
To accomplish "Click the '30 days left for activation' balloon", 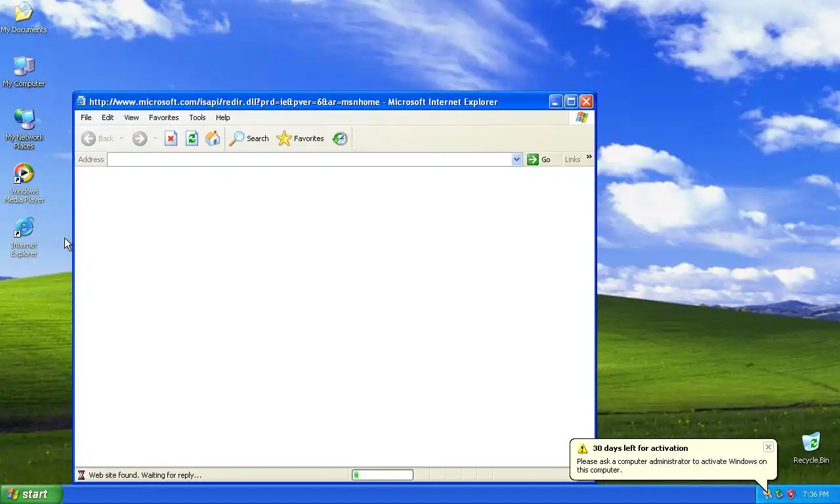I will (673, 459).
